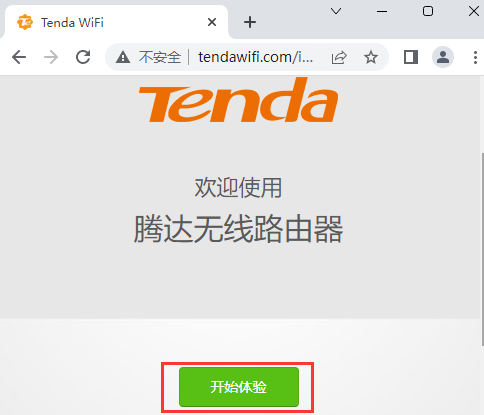Close the Tenda WiFi tab

[x=212, y=22]
